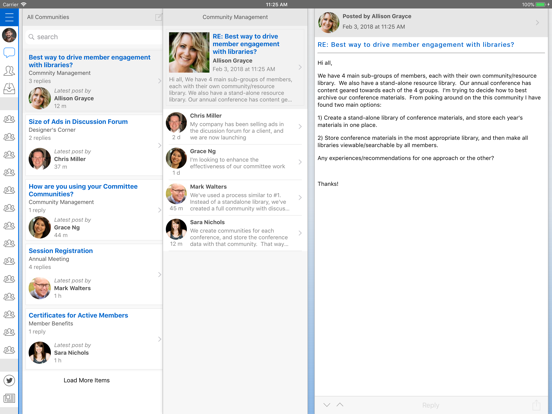Expand Allison Grayce's reply chevron in middle pane
This screenshot has height=414, width=552.
pos(300,67)
